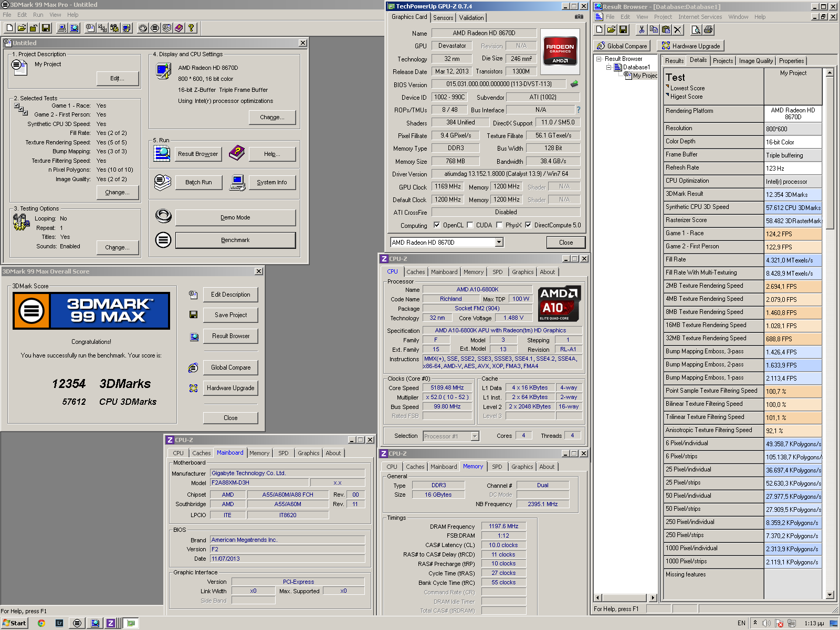Image resolution: width=840 pixels, height=630 pixels.
Task: Click Delete X icon in Result Browser toolbar
Action: 678,30
